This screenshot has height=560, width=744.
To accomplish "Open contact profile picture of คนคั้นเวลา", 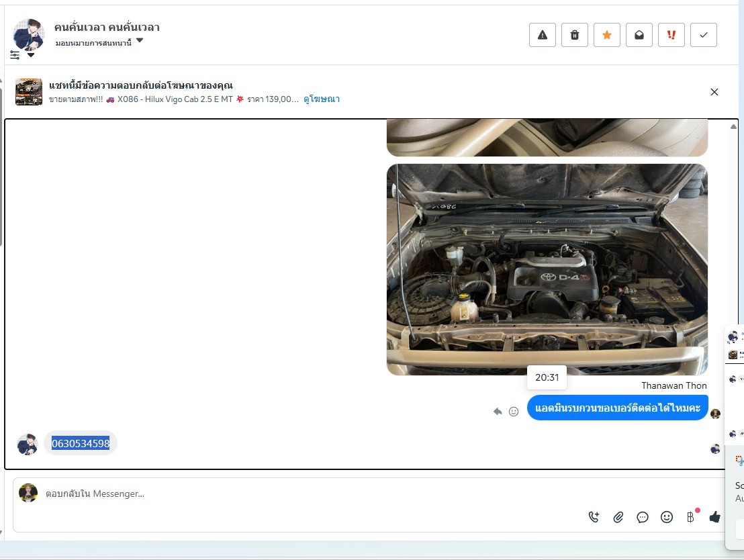I will [28, 34].
